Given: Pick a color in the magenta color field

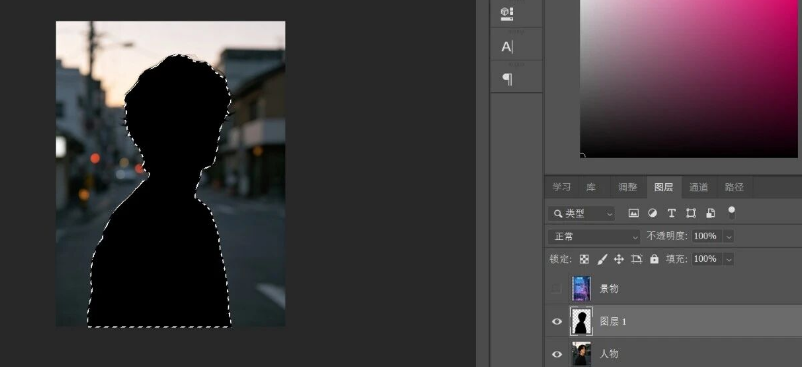Looking at the screenshot, I should click(x=690, y=78).
